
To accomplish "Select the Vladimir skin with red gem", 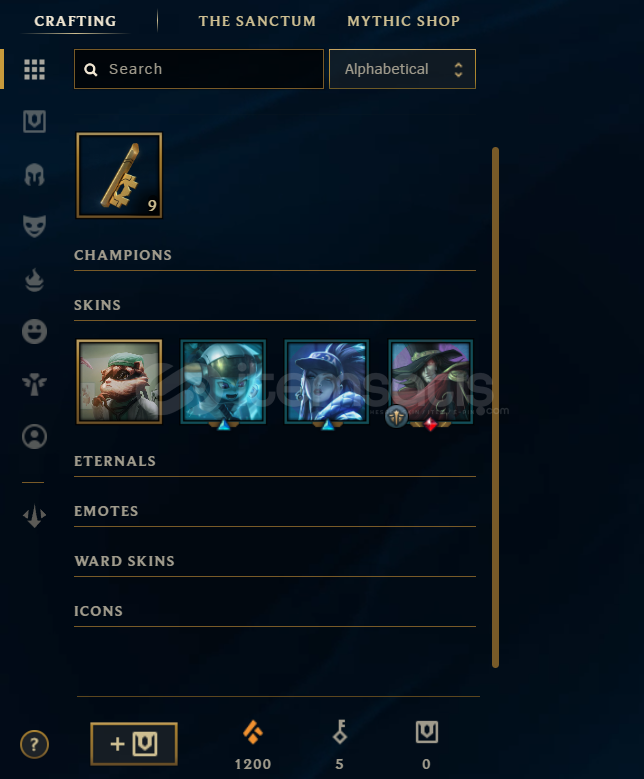I will (x=430, y=382).
